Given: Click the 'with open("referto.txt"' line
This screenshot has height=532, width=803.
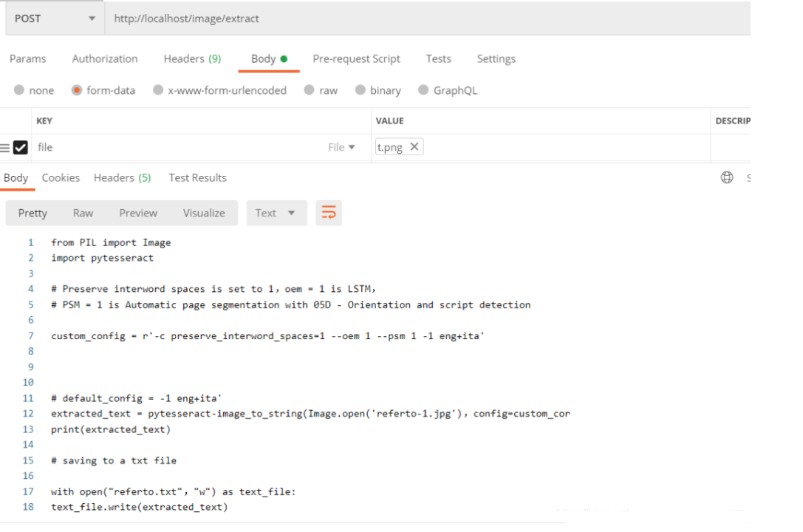Looking at the screenshot, I should point(173,491).
